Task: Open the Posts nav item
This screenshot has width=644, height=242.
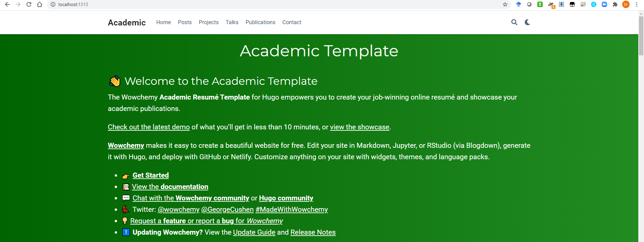Action: coord(185,22)
